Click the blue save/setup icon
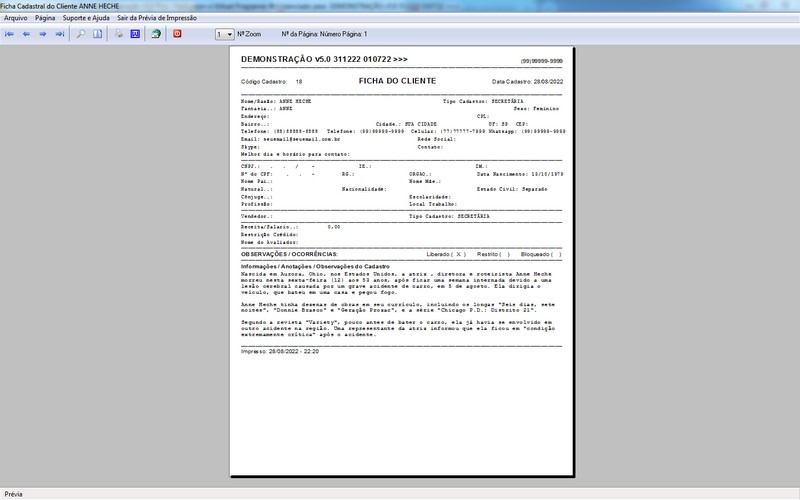This screenshot has width=800, height=500. coord(135,34)
